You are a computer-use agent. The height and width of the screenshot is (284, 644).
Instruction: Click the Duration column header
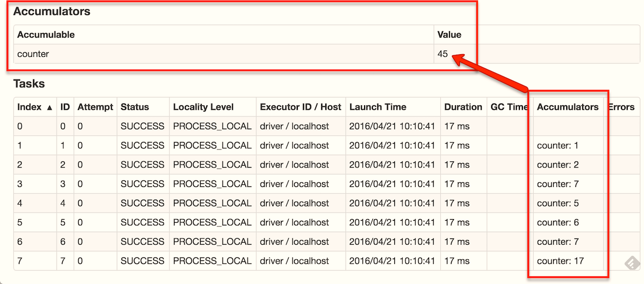click(463, 107)
